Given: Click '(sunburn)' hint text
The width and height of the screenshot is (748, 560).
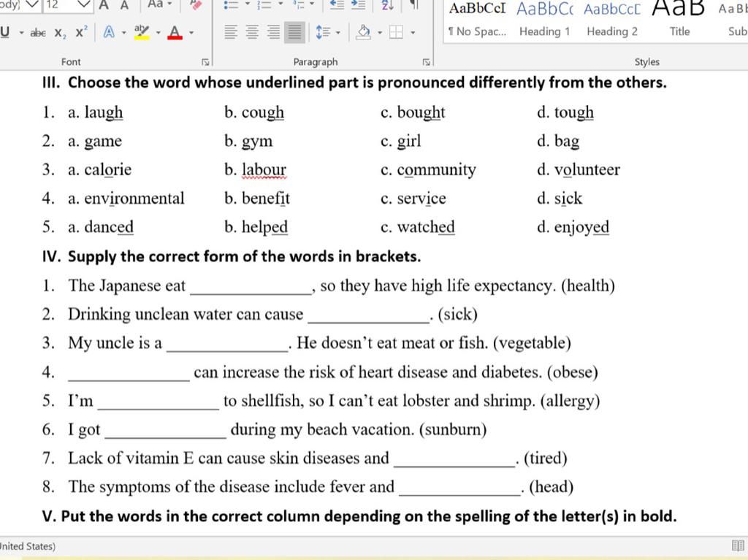Looking at the screenshot, I should (x=453, y=429).
